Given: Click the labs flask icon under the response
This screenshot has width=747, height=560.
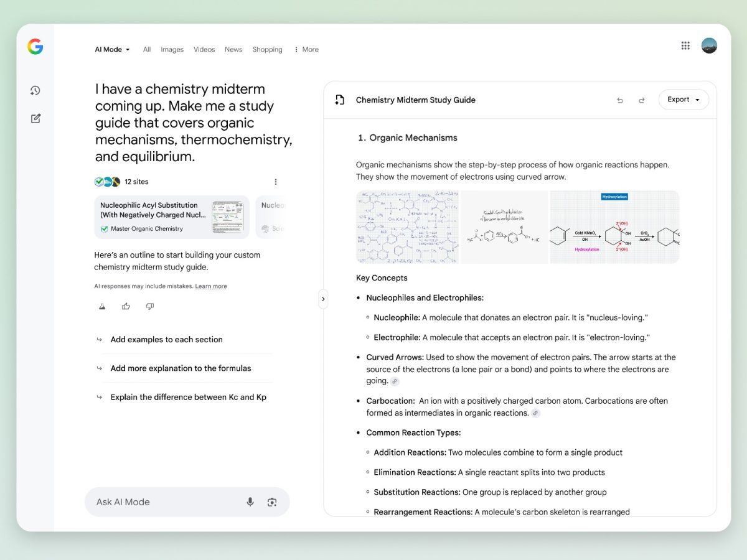Looking at the screenshot, I should coord(103,306).
